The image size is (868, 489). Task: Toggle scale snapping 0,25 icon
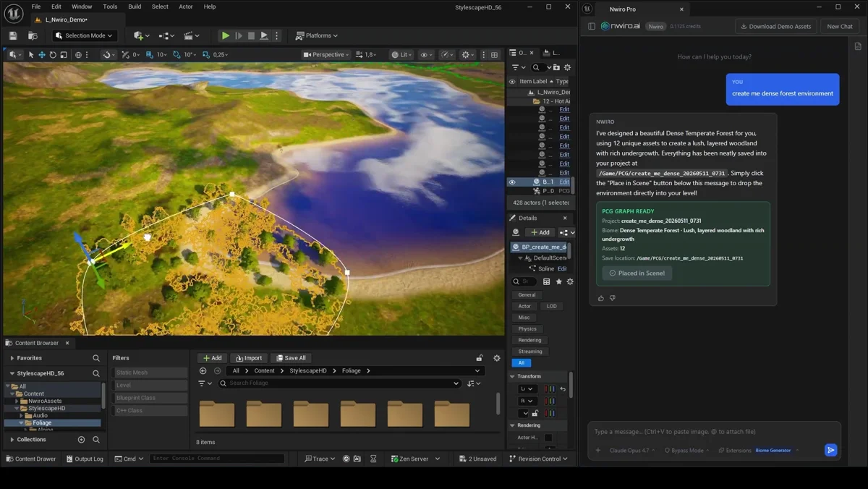coord(207,55)
